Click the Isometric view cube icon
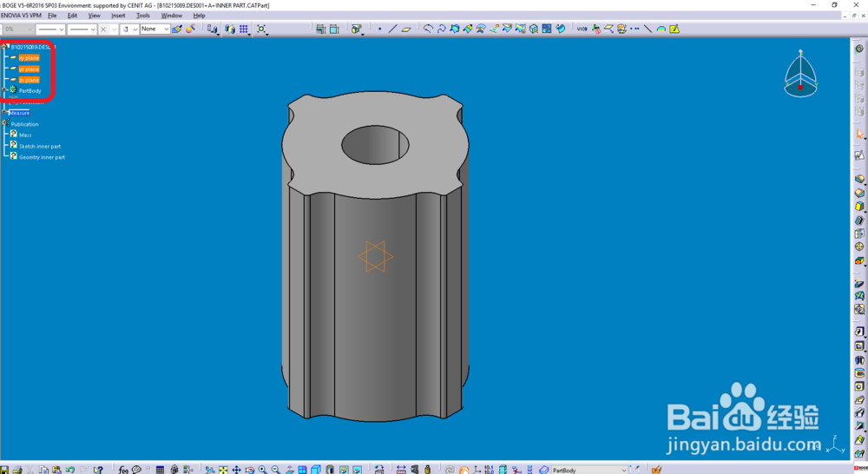Viewport: 868px width, 474px height. click(x=316, y=470)
